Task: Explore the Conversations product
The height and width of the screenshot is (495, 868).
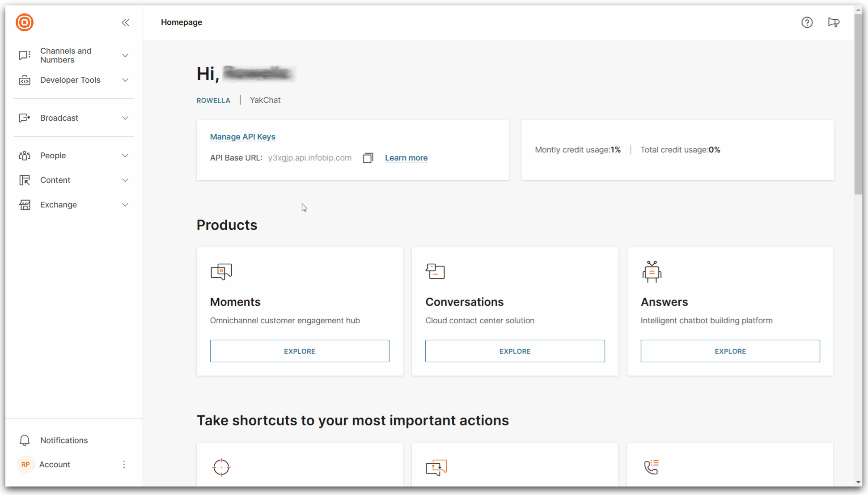Action: (515, 351)
